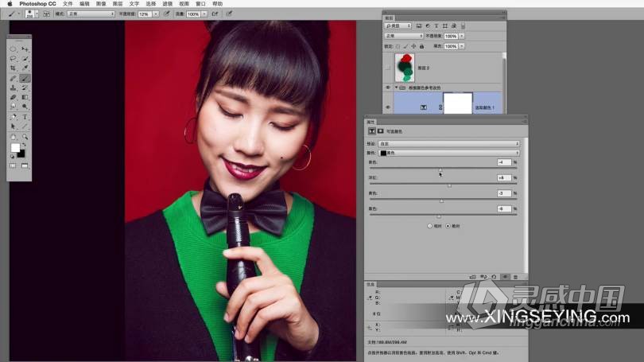This screenshot has width=644, height=362.
Task: Open layer blend mode dropdown
Action: (x=404, y=36)
